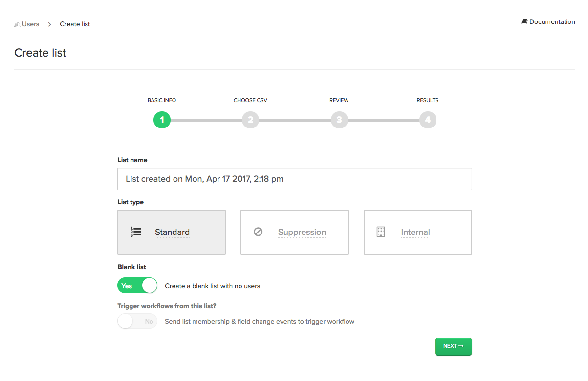Turn off the Blank list Yes toggle

click(x=137, y=286)
